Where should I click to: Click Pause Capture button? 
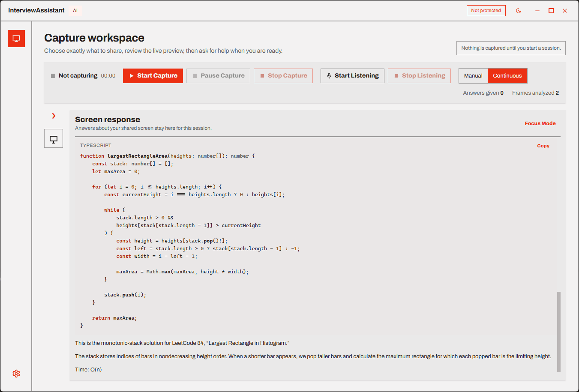point(218,76)
